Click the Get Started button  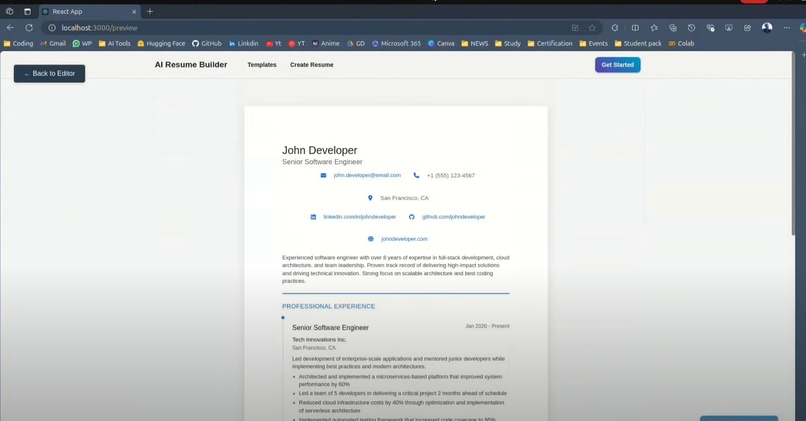pos(617,65)
